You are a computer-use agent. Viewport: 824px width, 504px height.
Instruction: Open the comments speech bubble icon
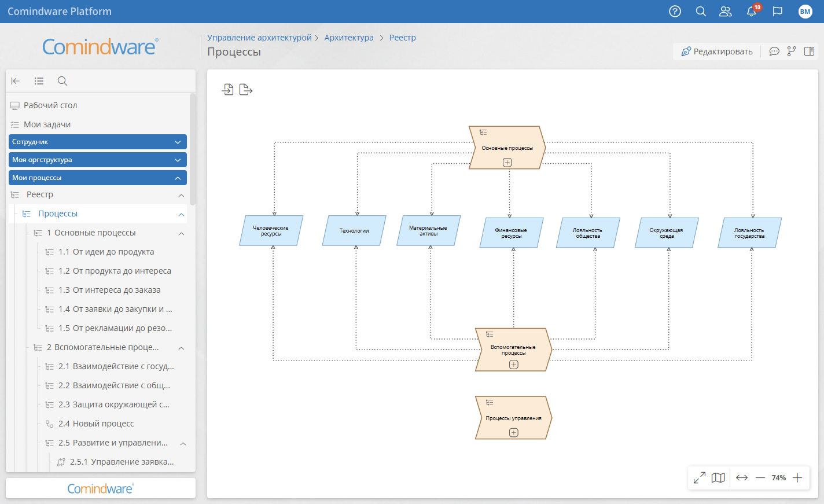click(x=774, y=51)
